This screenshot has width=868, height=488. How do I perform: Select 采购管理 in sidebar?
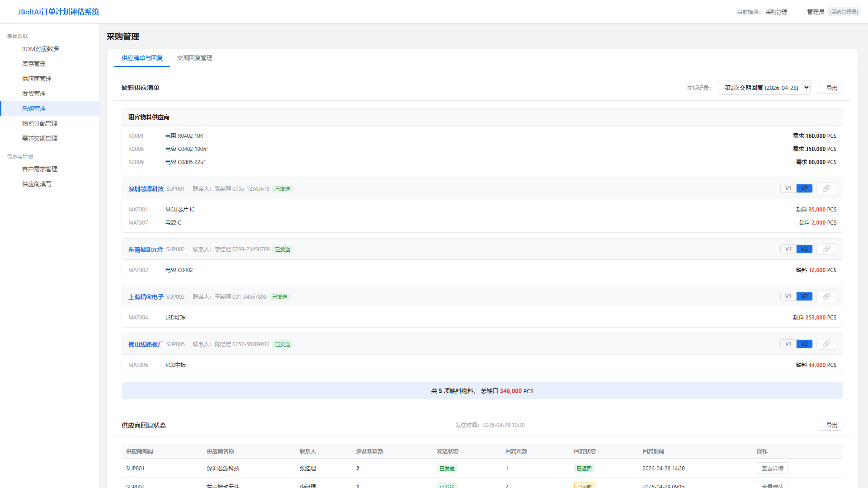tap(50, 108)
